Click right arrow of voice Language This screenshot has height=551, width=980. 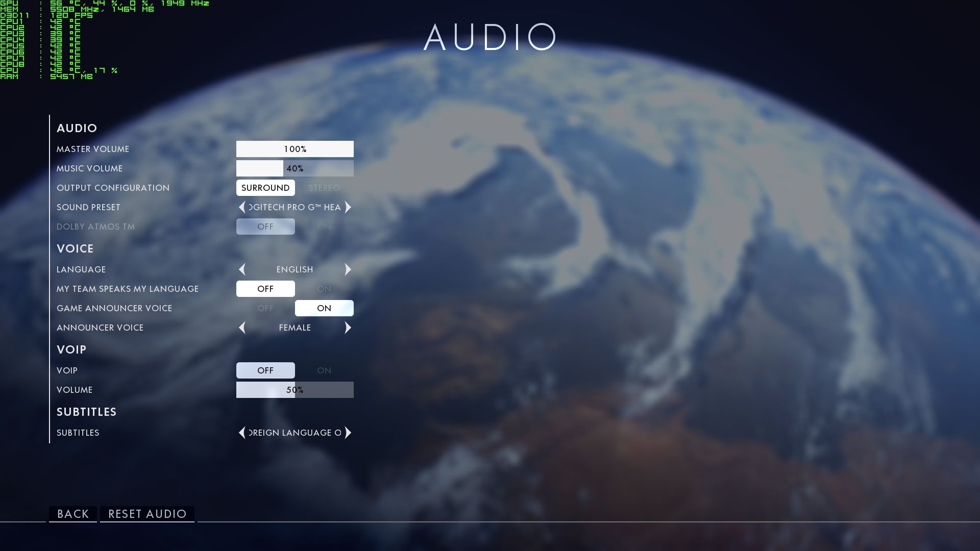click(348, 269)
